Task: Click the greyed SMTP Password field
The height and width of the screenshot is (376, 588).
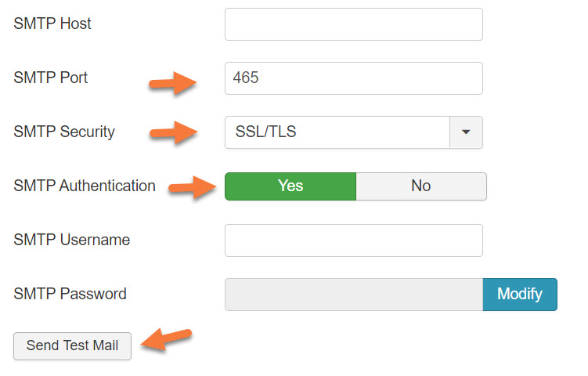Action: [x=353, y=295]
